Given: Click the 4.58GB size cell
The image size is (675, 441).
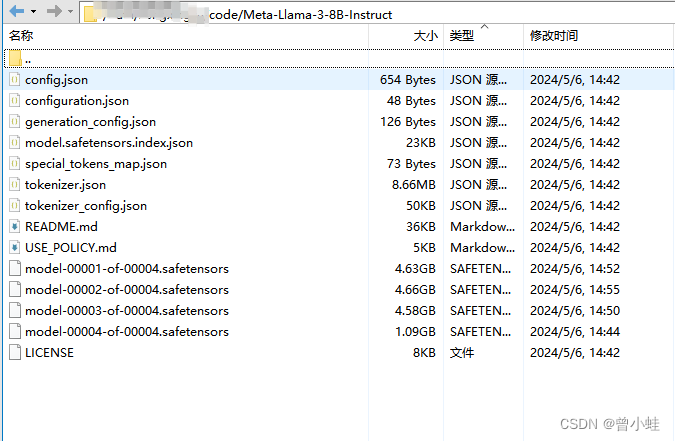Looking at the screenshot, I should point(415,311).
